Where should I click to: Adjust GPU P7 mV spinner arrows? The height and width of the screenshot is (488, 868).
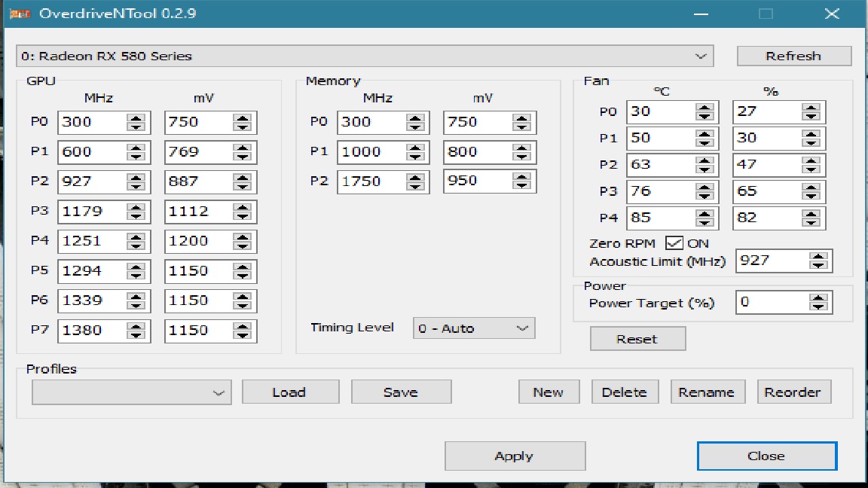pos(243,331)
